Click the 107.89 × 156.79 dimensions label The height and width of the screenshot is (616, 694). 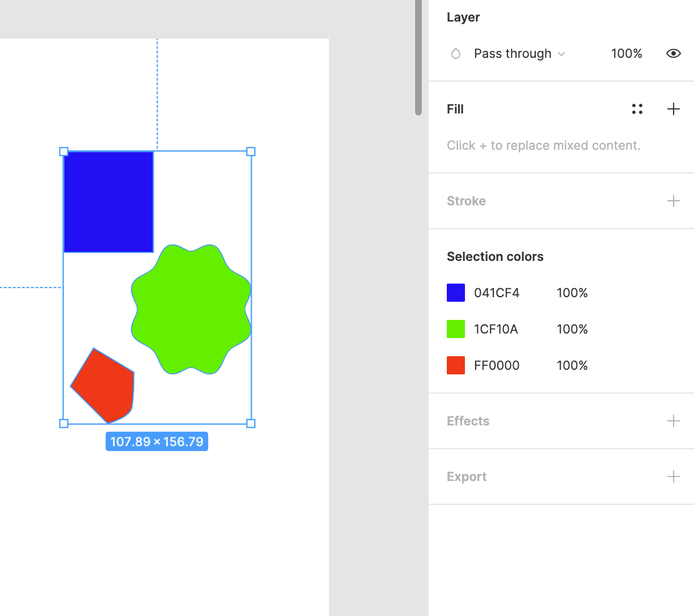coord(156,441)
